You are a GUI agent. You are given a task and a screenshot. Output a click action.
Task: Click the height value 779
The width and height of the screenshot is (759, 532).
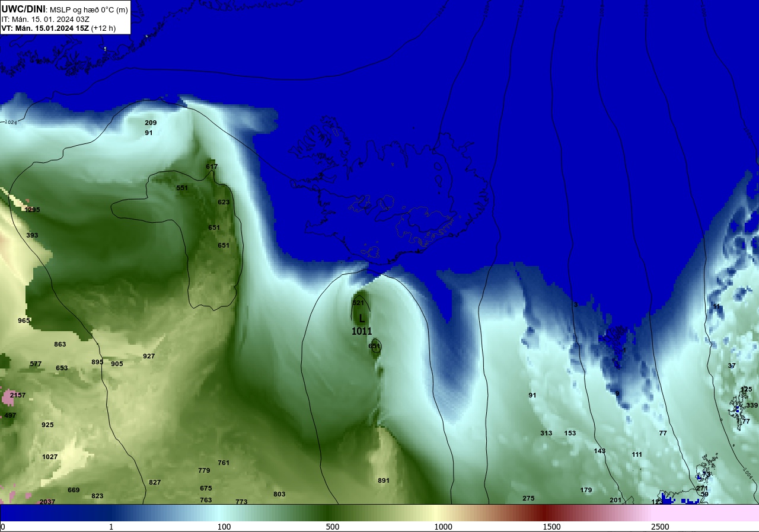pos(204,470)
